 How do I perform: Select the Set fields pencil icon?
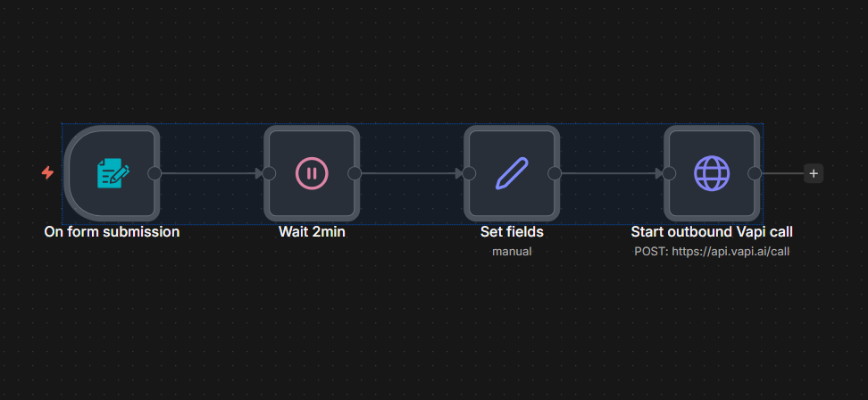(x=512, y=173)
